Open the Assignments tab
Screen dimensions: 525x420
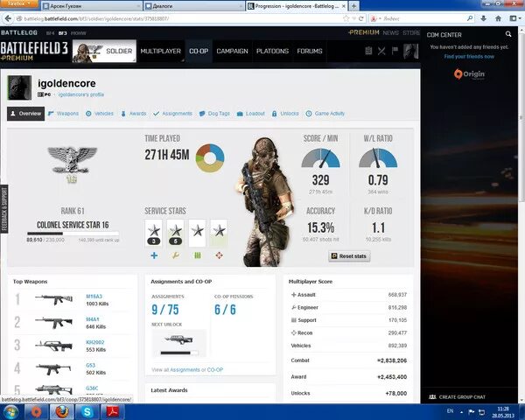(x=172, y=114)
